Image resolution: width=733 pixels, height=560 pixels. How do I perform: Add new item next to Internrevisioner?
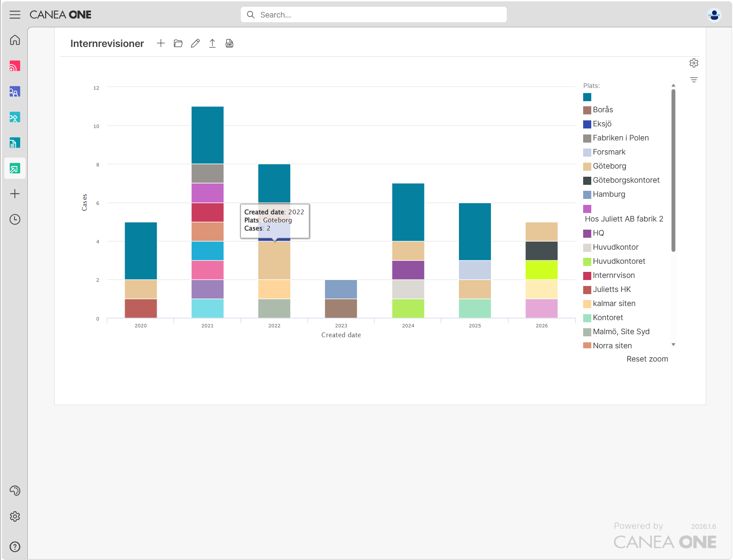pos(161,43)
